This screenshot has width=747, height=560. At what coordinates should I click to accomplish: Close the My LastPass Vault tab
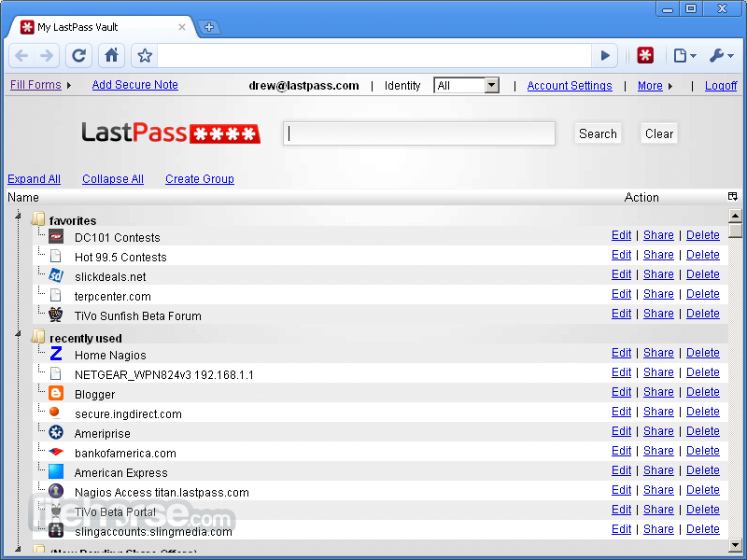click(182, 27)
